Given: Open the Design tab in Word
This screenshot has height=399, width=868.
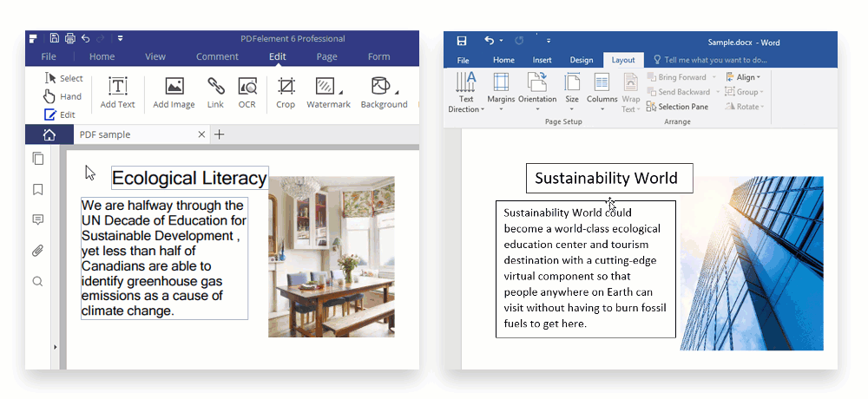Looking at the screenshot, I should [x=582, y=60].
